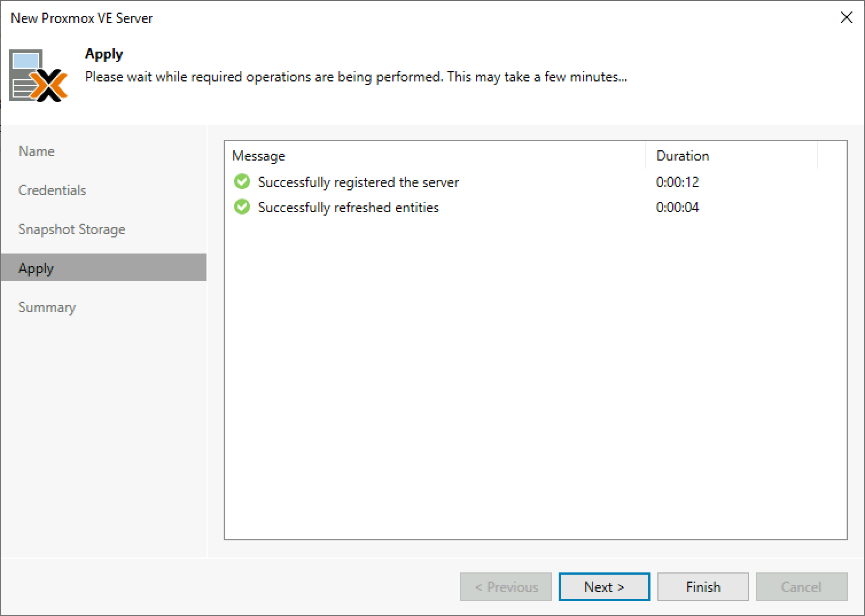
Task: Click the 'Apply' heading text
Action: (104, 54)
